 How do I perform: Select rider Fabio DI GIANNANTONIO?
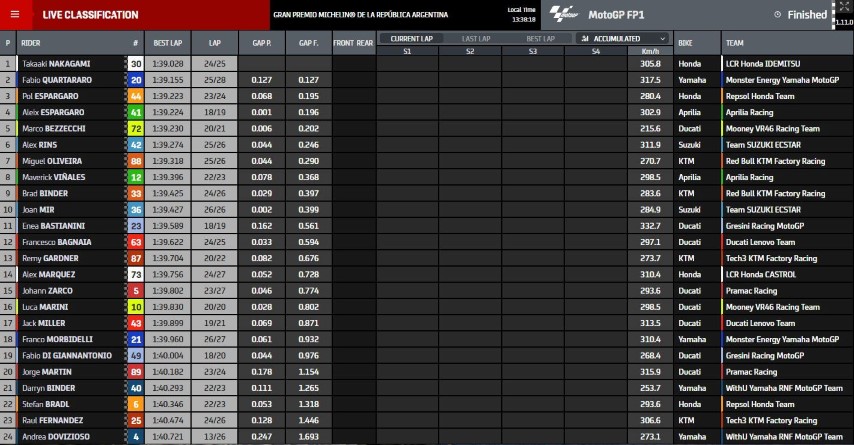click(66, 356)
